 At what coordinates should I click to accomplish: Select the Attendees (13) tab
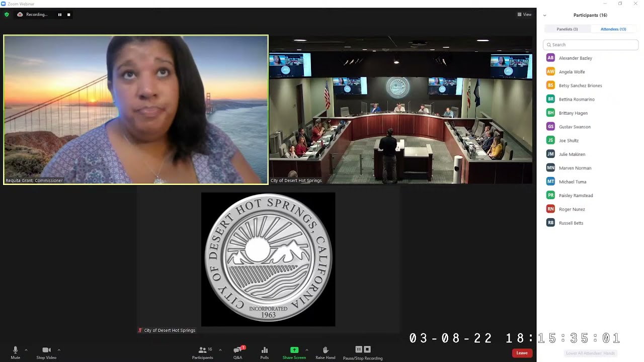[x=613, y=29]
